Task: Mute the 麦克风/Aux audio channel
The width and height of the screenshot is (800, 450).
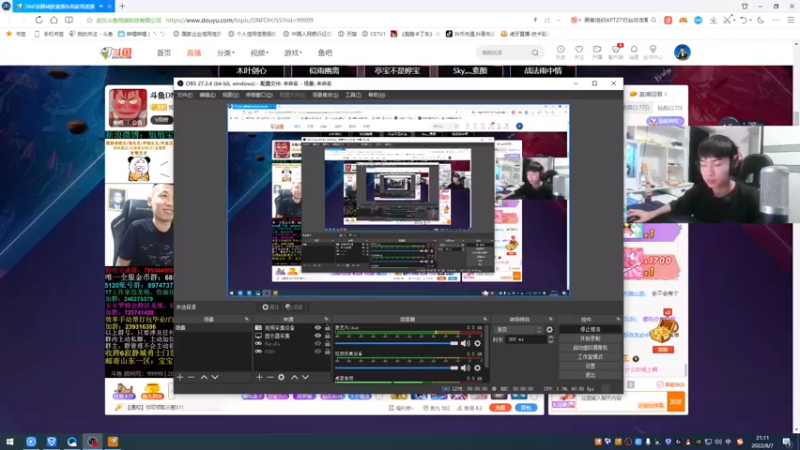Action: click(465, 343)
